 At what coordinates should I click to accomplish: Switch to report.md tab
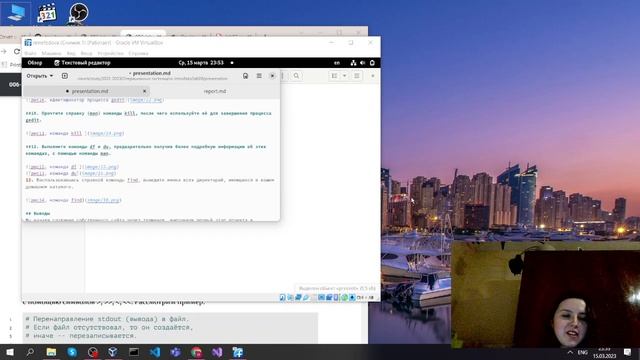215,91
